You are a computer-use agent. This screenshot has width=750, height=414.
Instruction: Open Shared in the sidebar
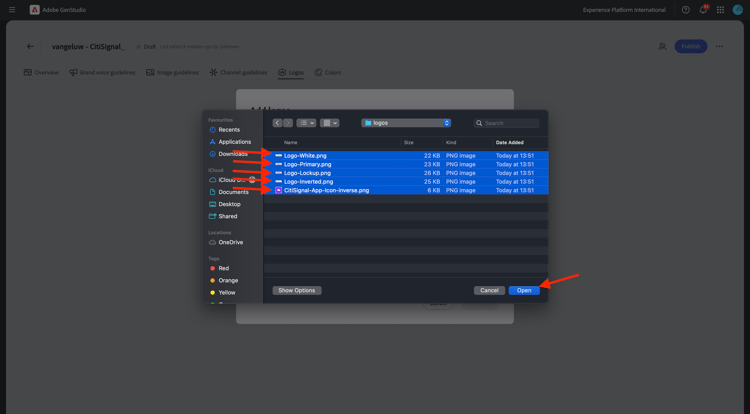(223, 216)
